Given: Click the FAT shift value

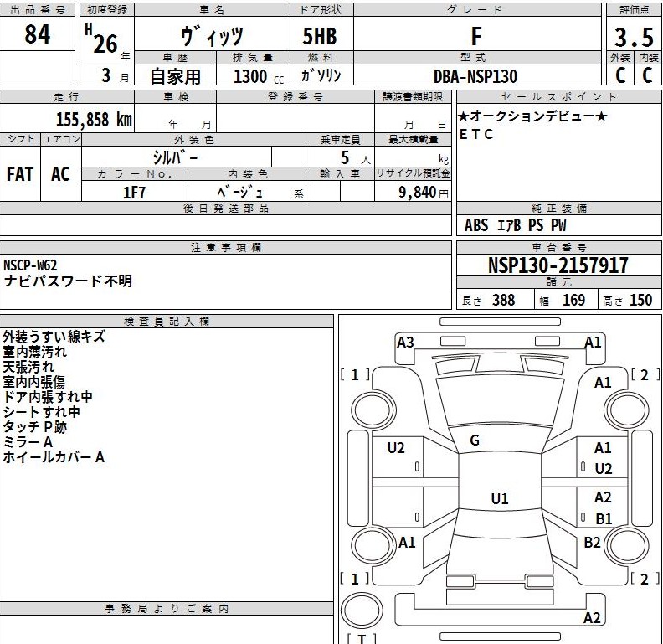Looking at the screenshot, I should point(20,174).
